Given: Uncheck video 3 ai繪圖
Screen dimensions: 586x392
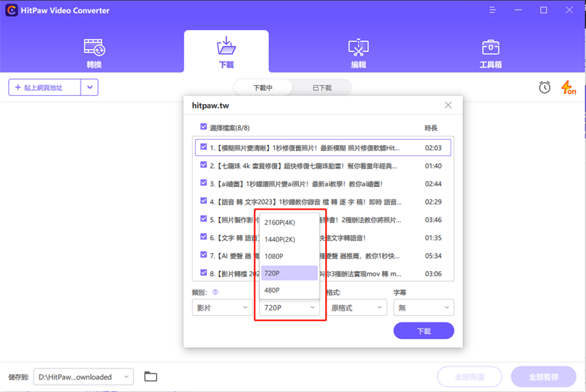Looking at the screenshot, I should (x=204, y=182).
